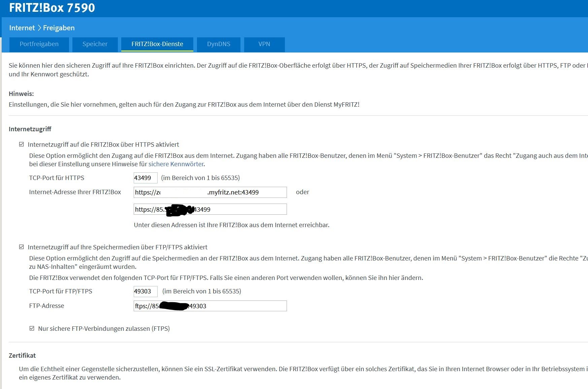Select the FRITZ!Box-Dienste tab
This screenshot has width=588, height=389.
[157, 44]
